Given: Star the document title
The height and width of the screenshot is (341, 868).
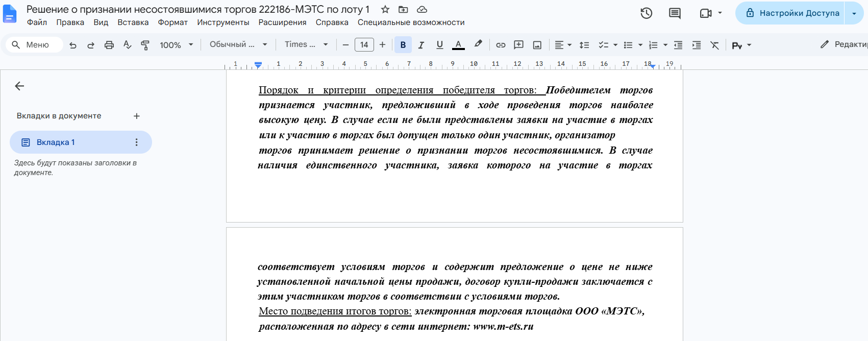Looking at the screenshot, I should pyautogui.click(x=385, y=10).
